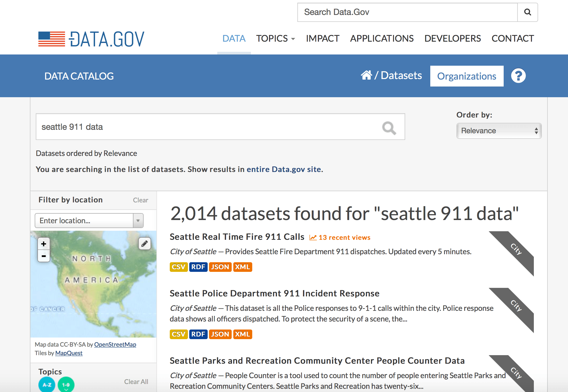Sort topics by count with 1-9 icon

66,385
